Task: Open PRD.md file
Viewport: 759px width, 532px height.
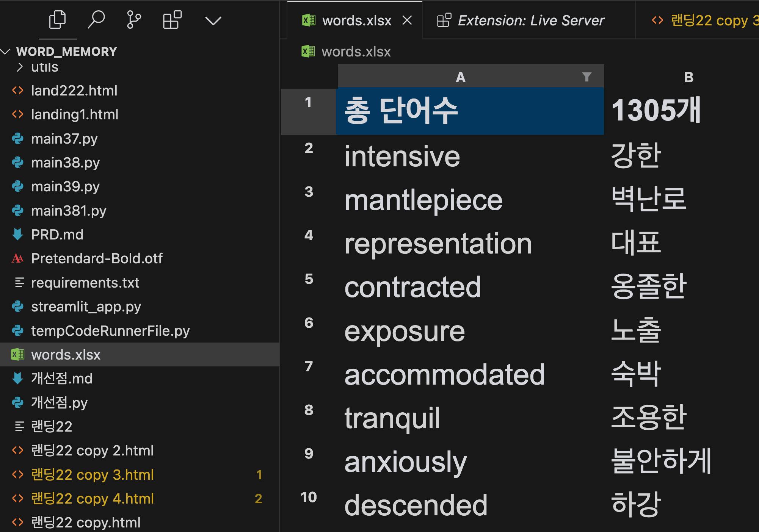Action: [x=57, y=235]
